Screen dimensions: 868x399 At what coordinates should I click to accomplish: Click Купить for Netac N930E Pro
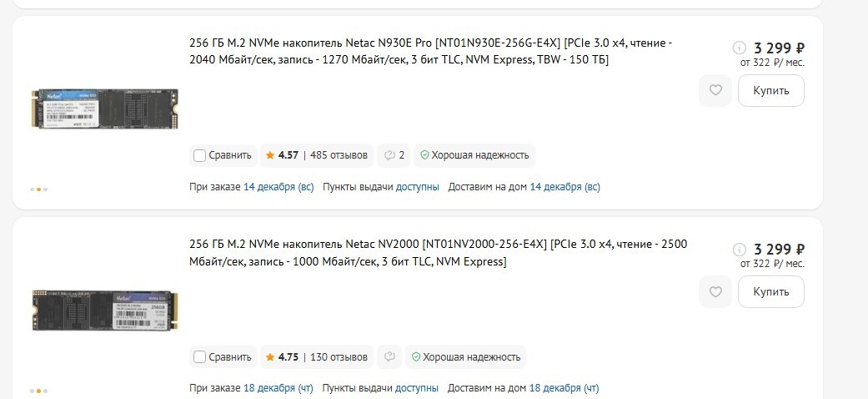[770, 90]
